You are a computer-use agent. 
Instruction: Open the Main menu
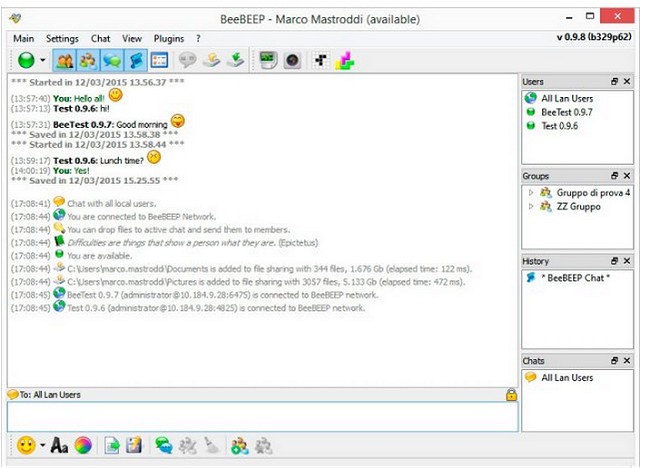coord(24,39)
